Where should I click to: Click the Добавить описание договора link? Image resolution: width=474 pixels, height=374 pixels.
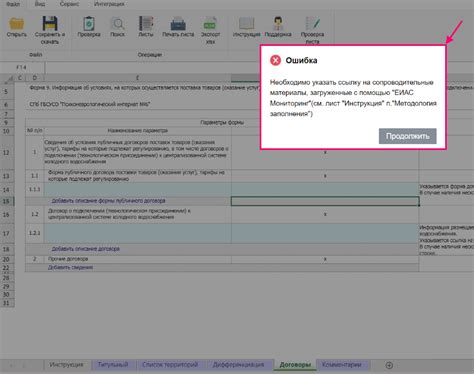coord(85,249)
